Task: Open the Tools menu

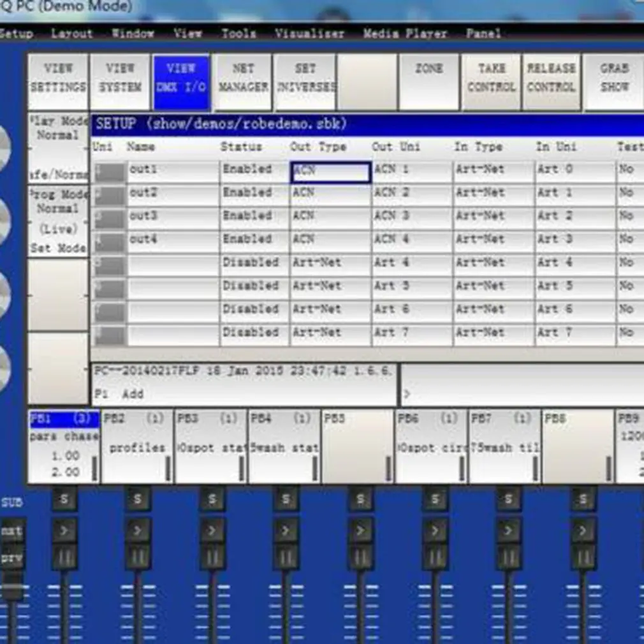Action: 238,33
